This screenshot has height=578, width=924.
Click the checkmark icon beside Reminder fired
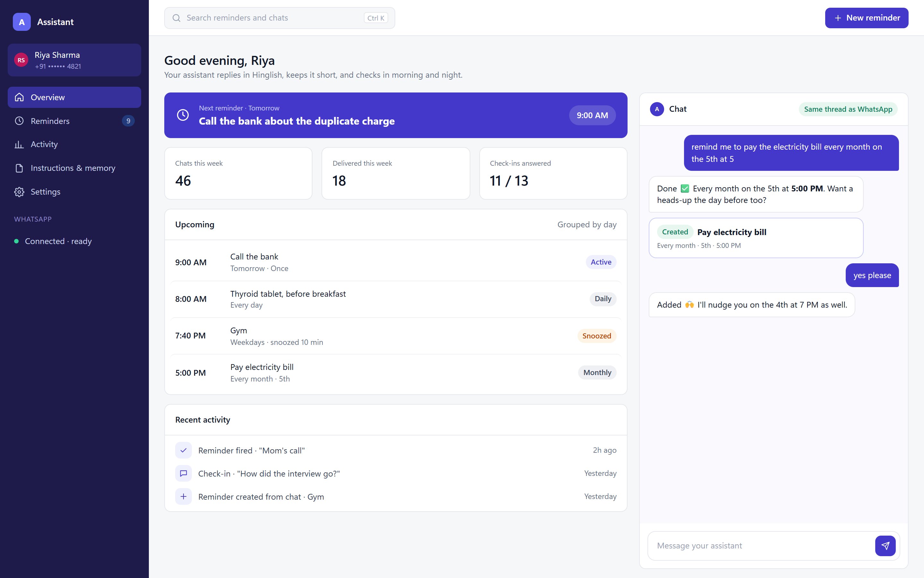183,450
